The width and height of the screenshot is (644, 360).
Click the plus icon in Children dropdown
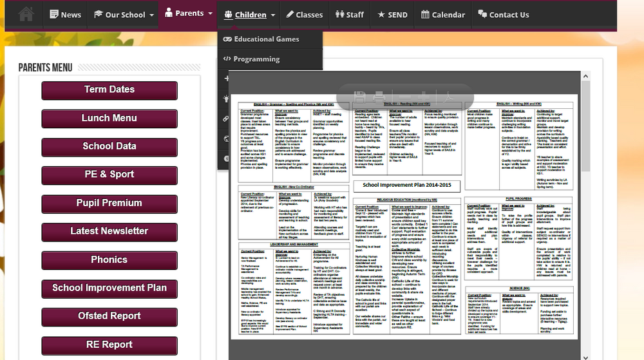226,79
